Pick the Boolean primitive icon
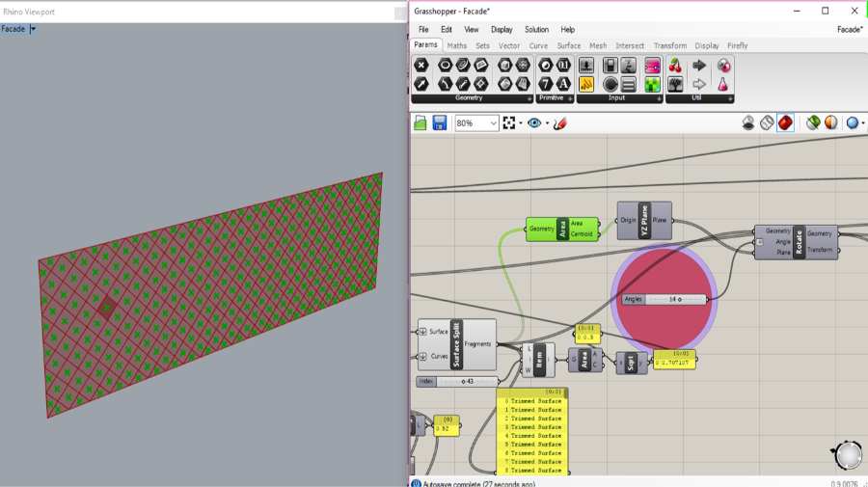The image size is (868, 487). coord(546,66)
